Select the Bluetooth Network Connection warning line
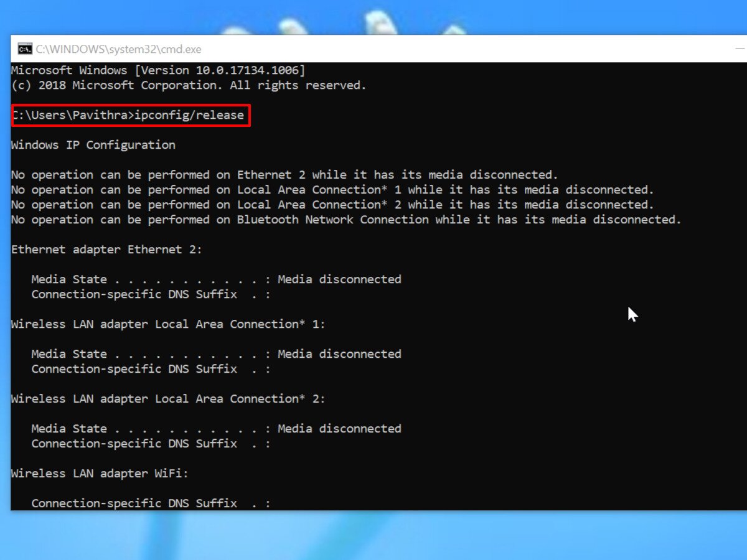747x560 pixels. pos(346,219)
